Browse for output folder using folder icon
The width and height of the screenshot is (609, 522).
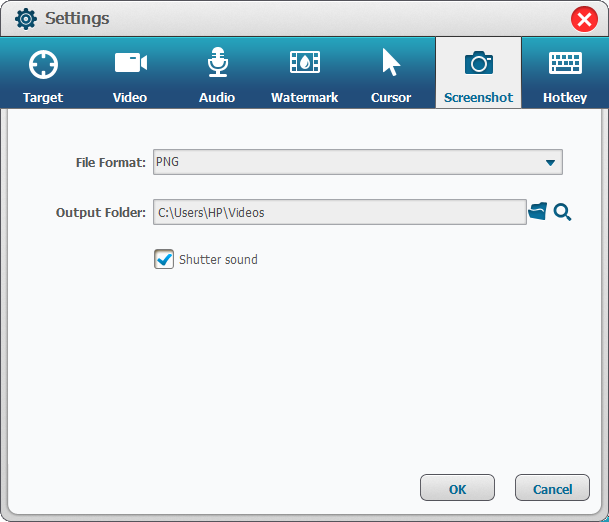coord(538,212)
